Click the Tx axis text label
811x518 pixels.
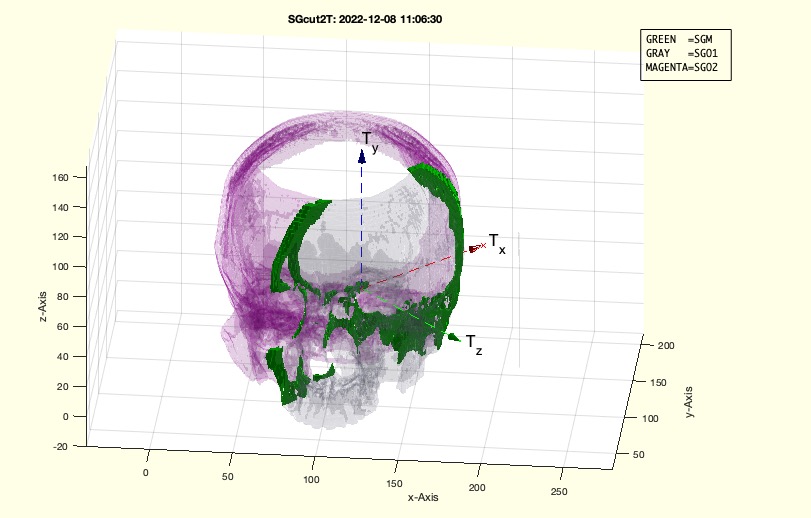click(x=497, y=243)
